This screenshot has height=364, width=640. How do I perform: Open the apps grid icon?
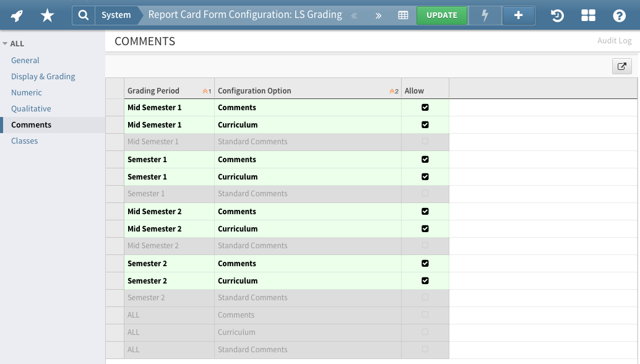tap(588, 15)
